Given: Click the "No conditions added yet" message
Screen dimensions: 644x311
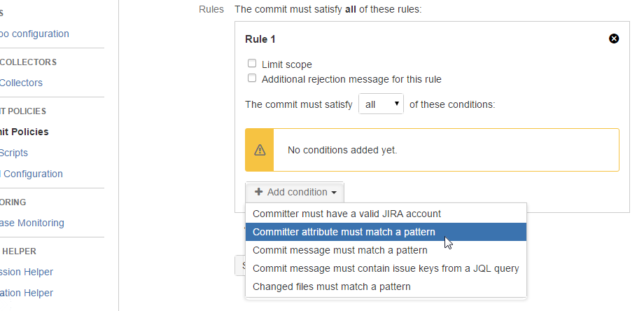Looking at the screenshot, I should pyautogui.click(x=342, y=150).
